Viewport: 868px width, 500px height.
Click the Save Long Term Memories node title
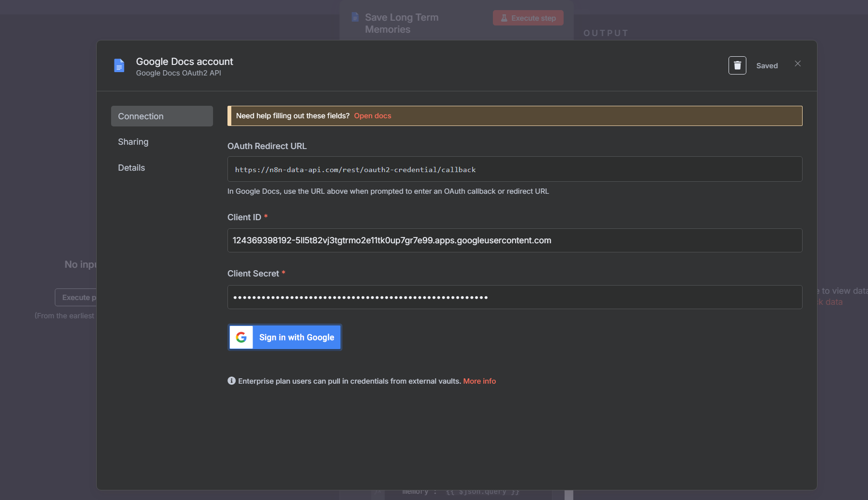coord(402,23)
